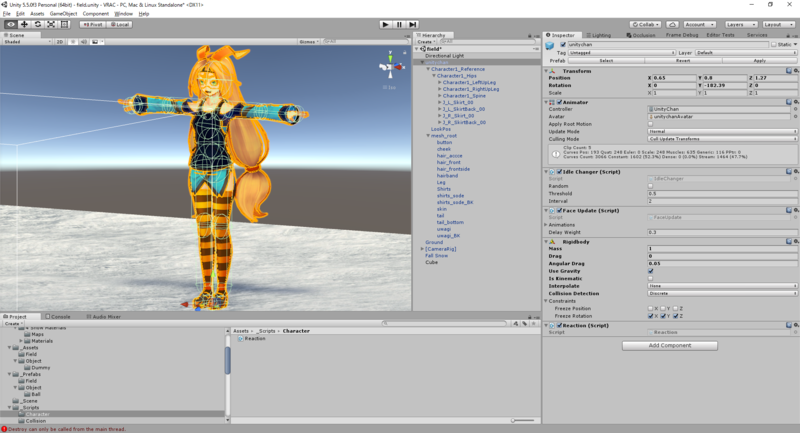
Task: Select the Hand (view) tool
Action: pos(11,24)
